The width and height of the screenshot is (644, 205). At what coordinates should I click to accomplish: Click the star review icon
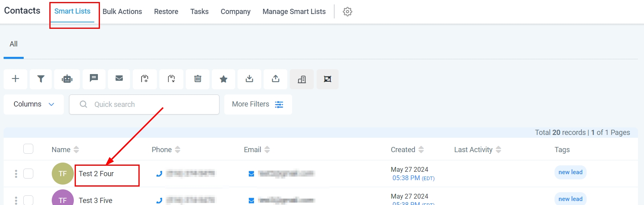point(223,79)
